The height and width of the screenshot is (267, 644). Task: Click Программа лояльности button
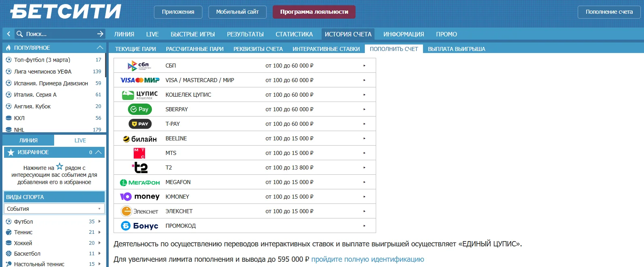[x=314, y=12]
